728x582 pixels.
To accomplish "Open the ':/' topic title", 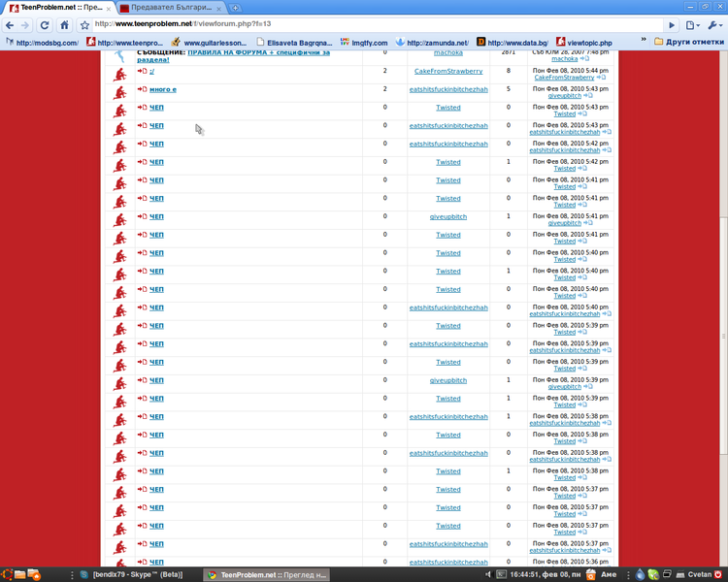I will (x=151, y=71).
